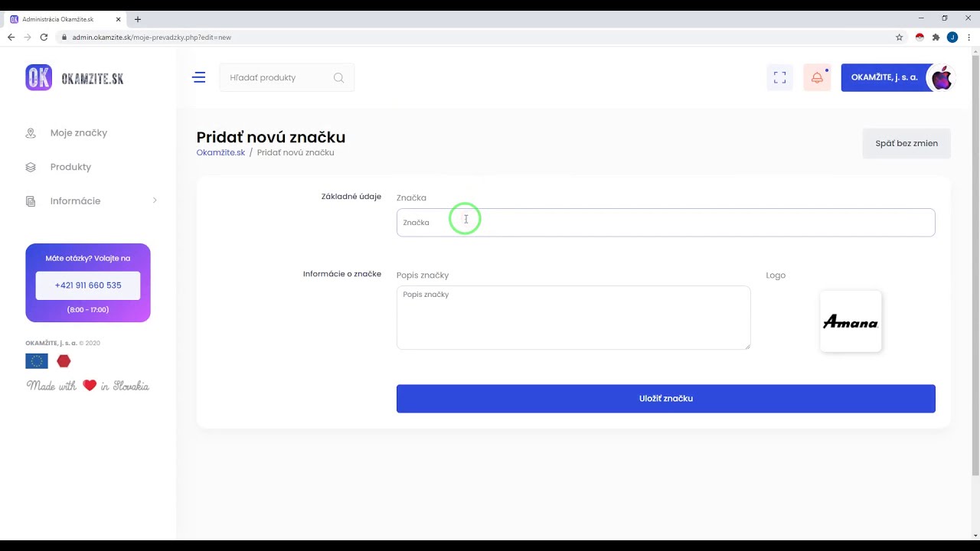Click the Máte otázky? Volajte na text
The image size is (980, 551).
(x=88, y=259)
